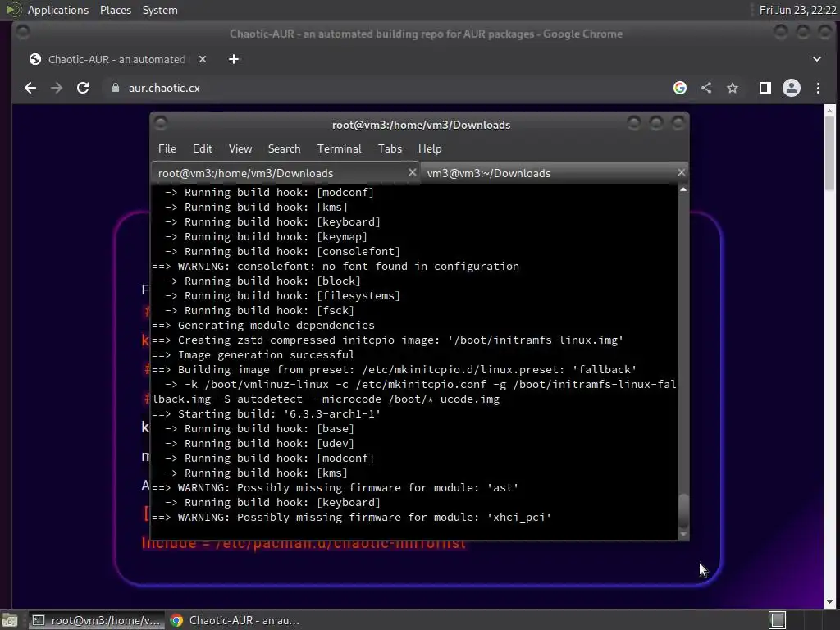Open terminal View menu
This screenshot has height=630, width=840.
(240, 148)
